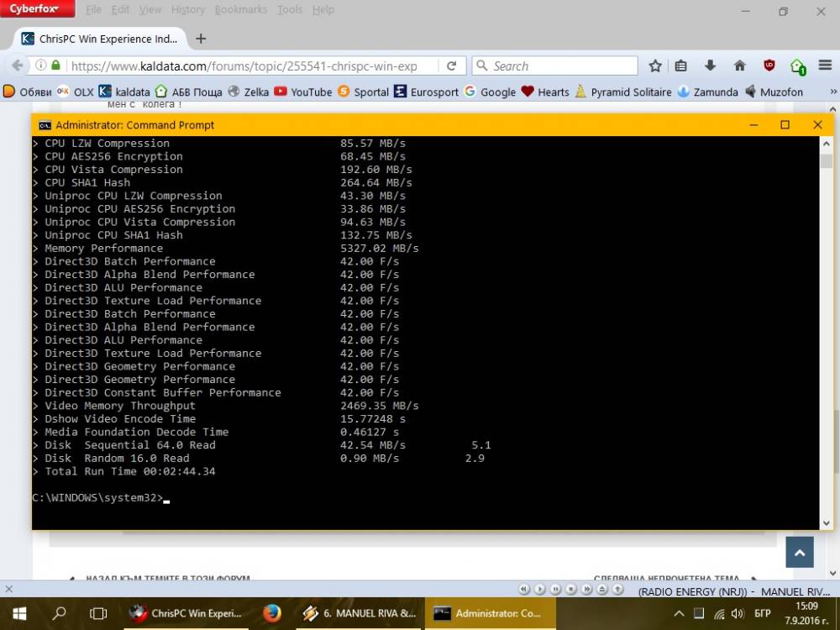This screenshot has width=840, height=630.
Task: Open the Muzofon bookmark
Action: pyautogui.click(x=774, y=92)
